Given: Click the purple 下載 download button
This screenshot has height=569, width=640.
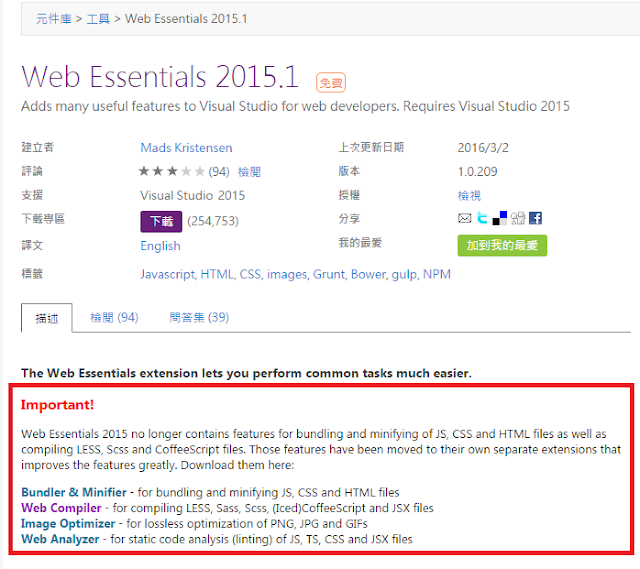Looking at the screenshot, I should pos(161,220).
